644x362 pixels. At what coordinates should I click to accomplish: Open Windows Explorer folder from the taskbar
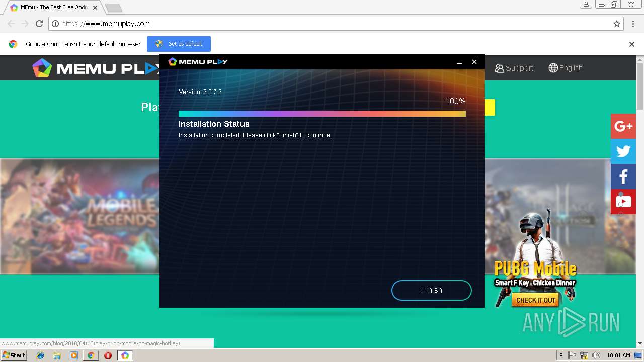(x=57, y=355)
